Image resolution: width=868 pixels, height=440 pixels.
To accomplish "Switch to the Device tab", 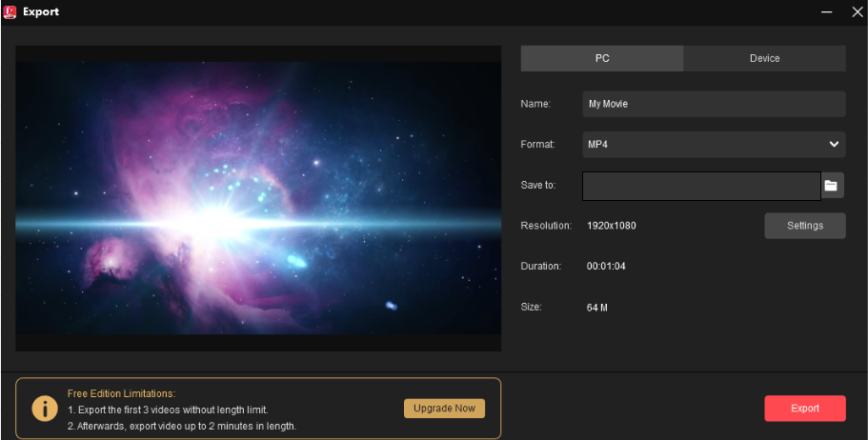I will 764,58.
